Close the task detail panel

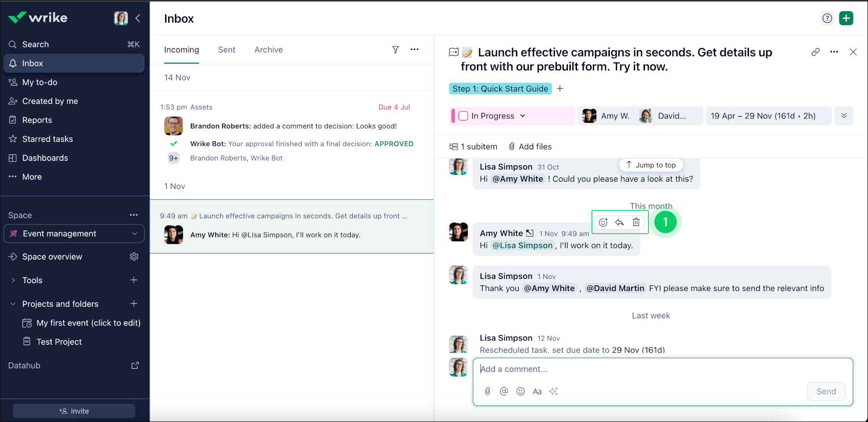[853, 52]
